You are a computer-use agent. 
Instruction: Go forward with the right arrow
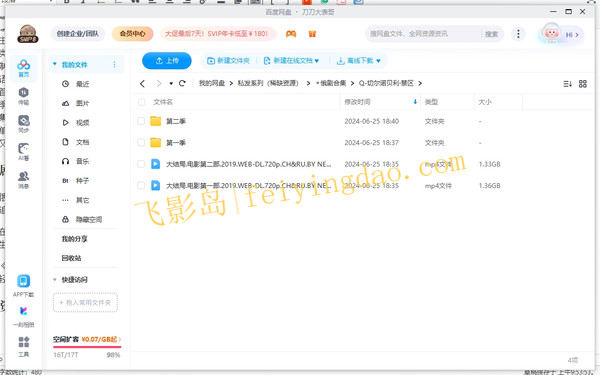[x=159, y=83]
